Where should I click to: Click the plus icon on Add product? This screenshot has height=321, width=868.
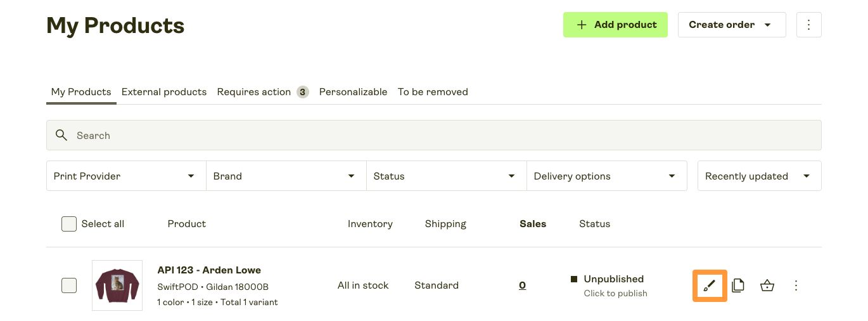tap(582, 25)
